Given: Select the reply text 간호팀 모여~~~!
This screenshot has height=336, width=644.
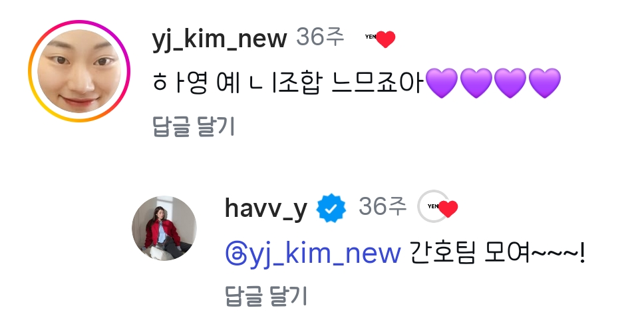Looking at the screenshot, I should (x=498, y=253).
